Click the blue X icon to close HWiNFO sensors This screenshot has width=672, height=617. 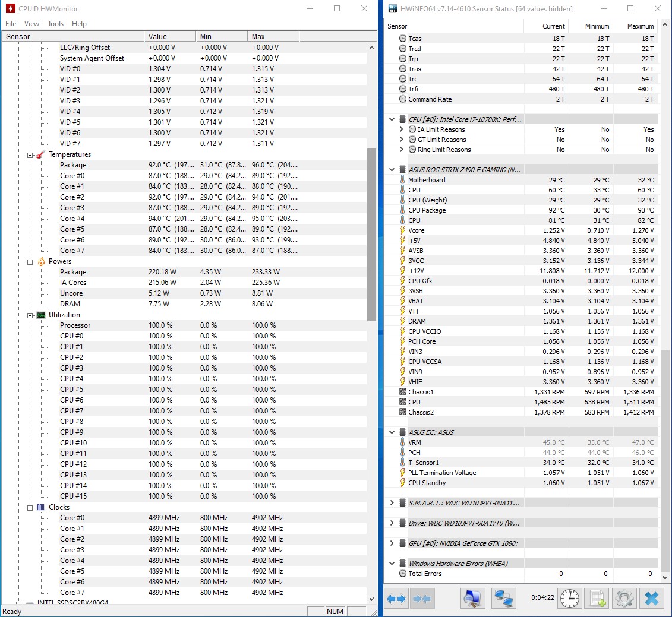pyautogui.click(x=651, y=598)
